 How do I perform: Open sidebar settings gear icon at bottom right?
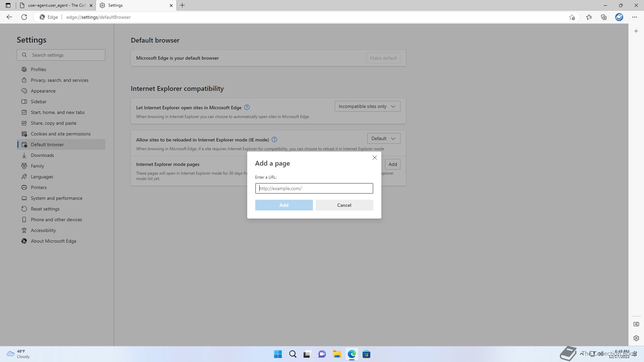pos(636,338)
